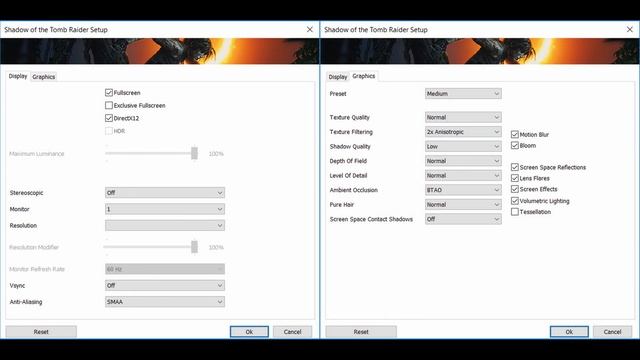Uncheck the Lens Flares option
Viewport: 640px width, 360px height.
click(515, 178)
